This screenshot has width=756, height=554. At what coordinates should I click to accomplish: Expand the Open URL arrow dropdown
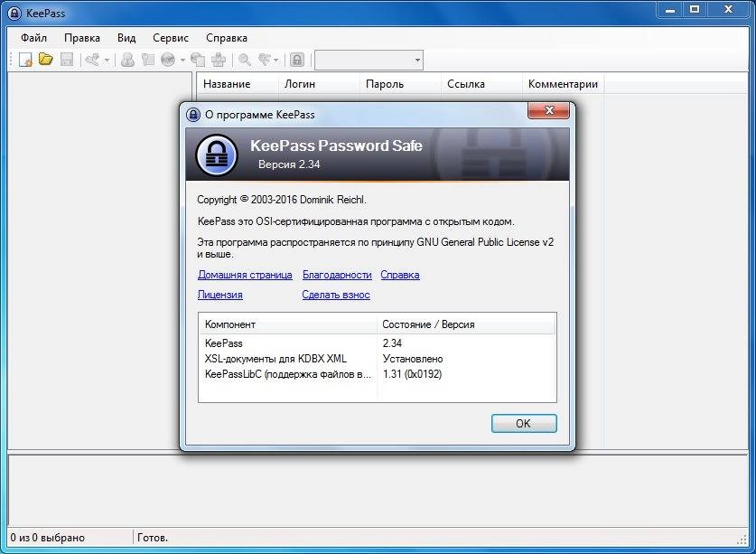click(x=182, y=61)
